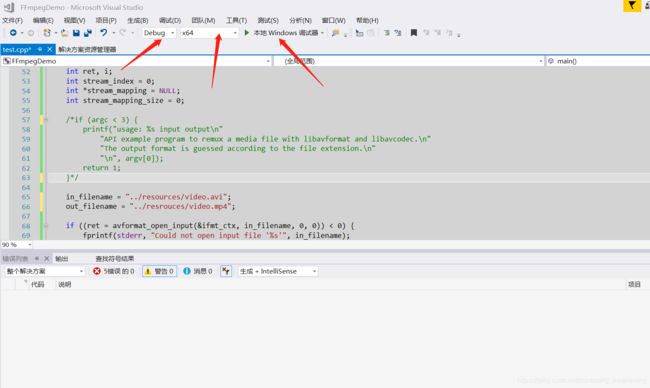Collapse the if block at line 68
This screenshot has width=650, height=388.
(x=46, y=226)
